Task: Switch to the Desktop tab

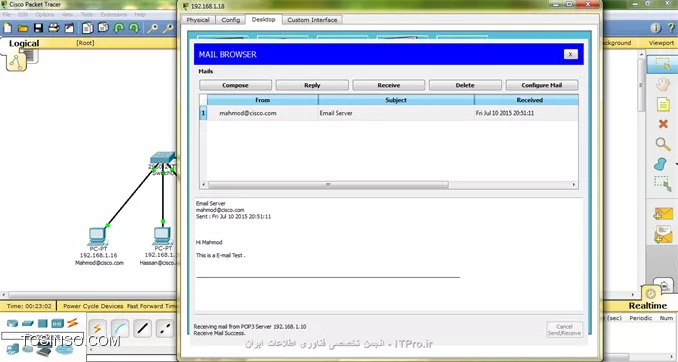Action: pyautogui.click(x=263, y=19)
